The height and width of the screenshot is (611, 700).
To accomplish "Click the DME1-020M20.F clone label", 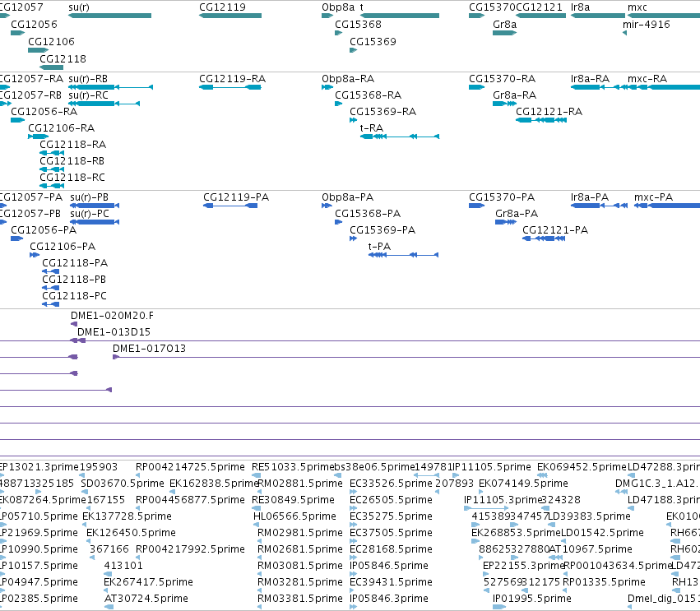I will [112, 316].
